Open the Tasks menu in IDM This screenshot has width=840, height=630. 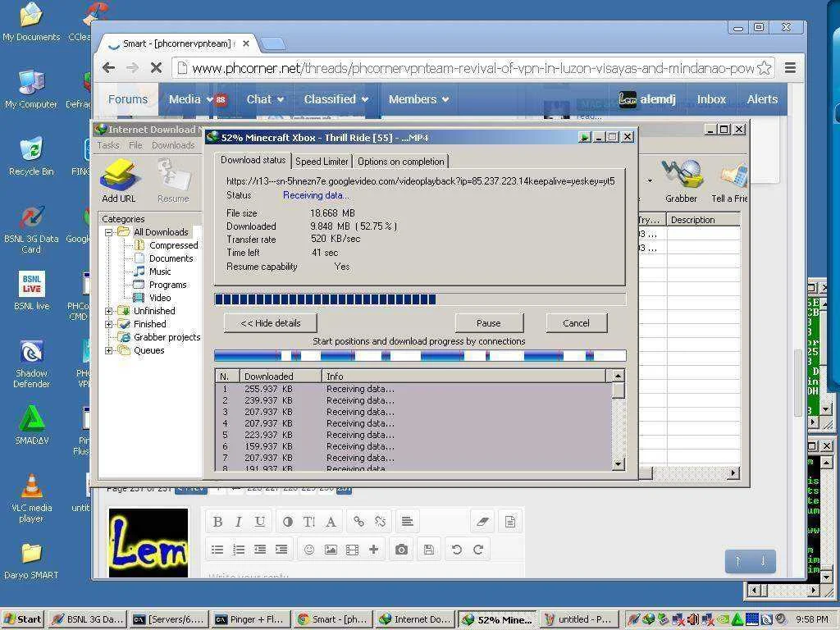108,145
